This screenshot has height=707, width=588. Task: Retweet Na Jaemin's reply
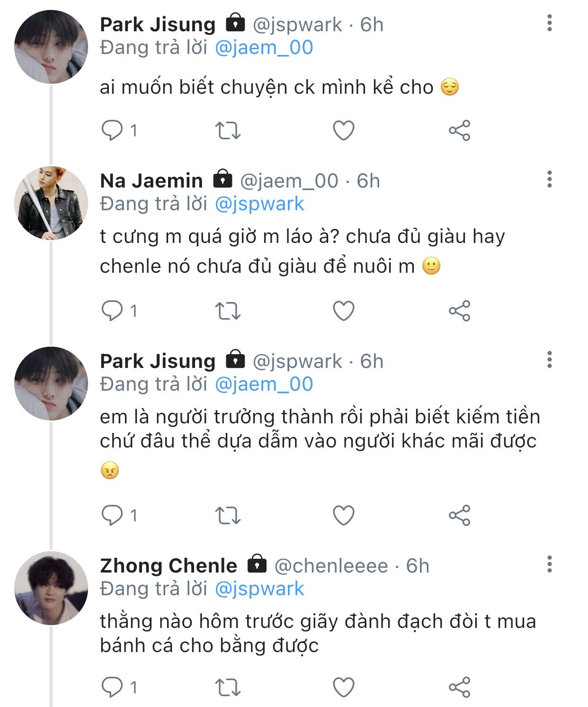(228, 311)
